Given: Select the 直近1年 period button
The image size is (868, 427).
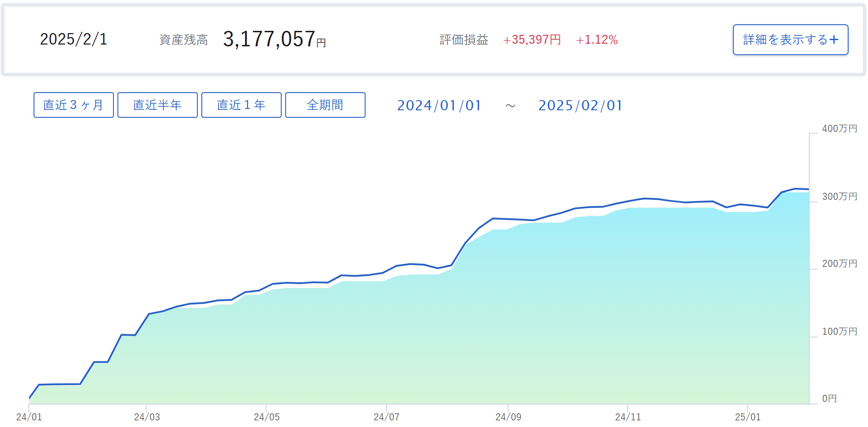Looking at the screenshot, I should pyautogui.click(x=242, y=105).
